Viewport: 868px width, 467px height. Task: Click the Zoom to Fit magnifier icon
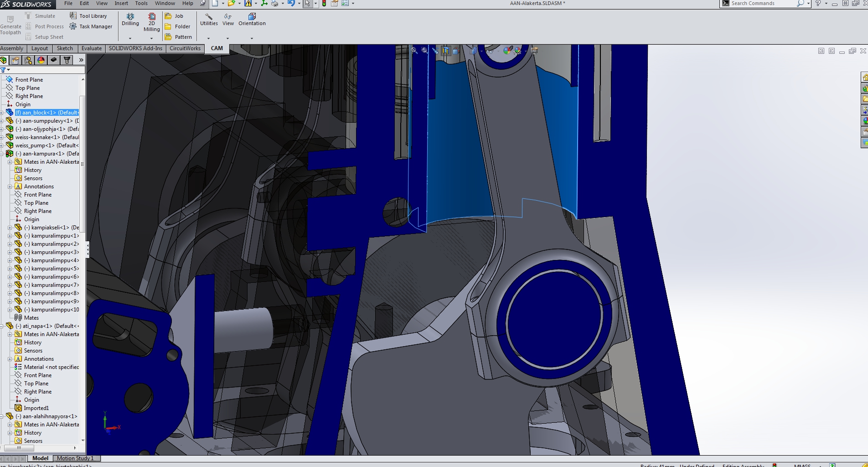tap(414, 51)
